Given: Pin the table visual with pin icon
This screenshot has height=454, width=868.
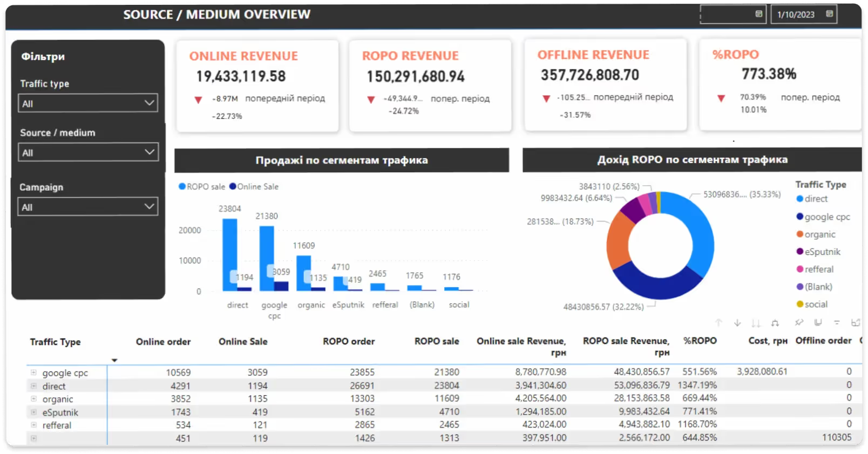Looking at the screenshot, I should coord(799,322).
